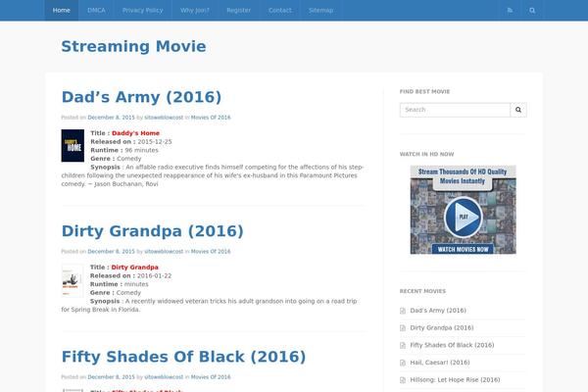This screenshot has height=392, width=588.
Task: Click author sitoweblowcost under Dad's Army heading
Action: click(164, 118)
